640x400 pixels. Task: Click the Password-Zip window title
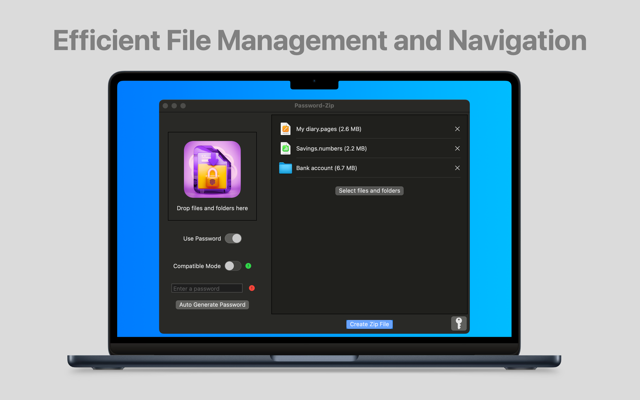click(314, 106)
